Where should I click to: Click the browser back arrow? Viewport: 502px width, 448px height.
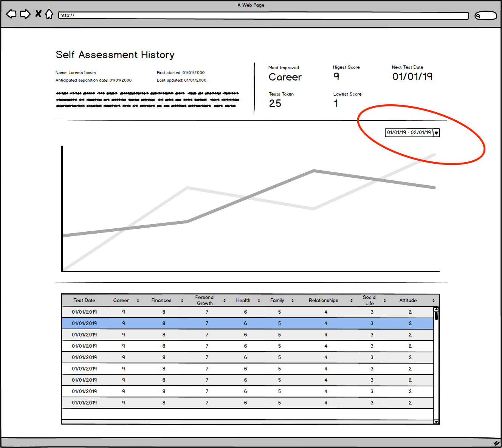(x=11, y=14)
